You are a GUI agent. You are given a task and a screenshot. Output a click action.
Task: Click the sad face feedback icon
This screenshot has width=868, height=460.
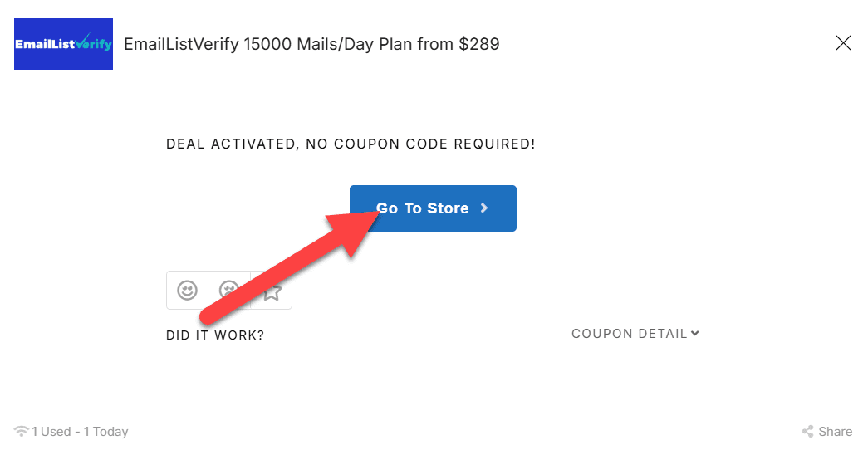pos(228,290)
